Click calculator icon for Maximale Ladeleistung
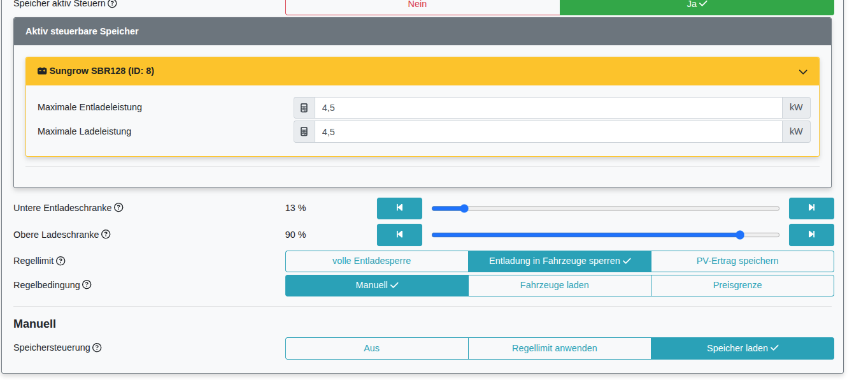Viewport: 868px width, 380px height. (x=304, y=132)
